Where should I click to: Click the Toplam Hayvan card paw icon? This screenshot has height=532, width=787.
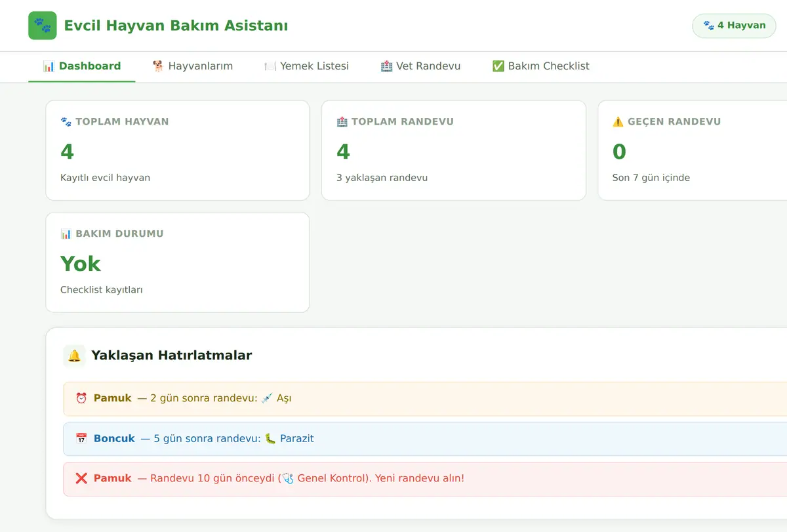coord(66,121)
